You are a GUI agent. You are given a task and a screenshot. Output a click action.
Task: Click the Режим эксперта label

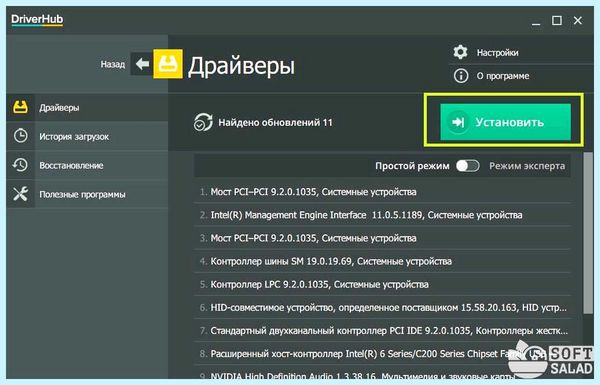point(527,166)
